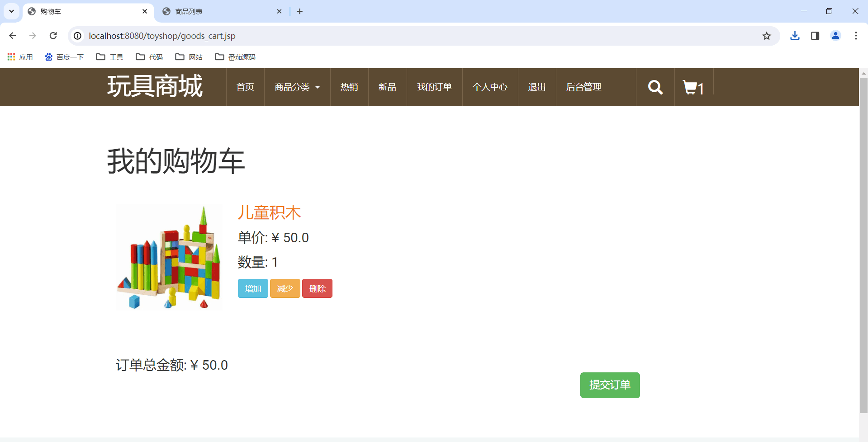Expand the tab search dropdown arrow
The width and height of the screenshot is (868, 442).
pos(11,11)
